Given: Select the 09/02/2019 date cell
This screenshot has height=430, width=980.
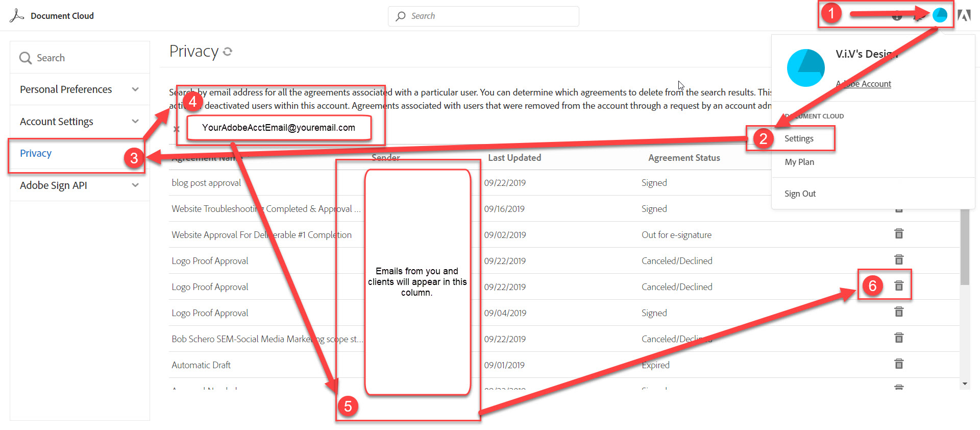Looking at the screenshot, I should point(505,235).
